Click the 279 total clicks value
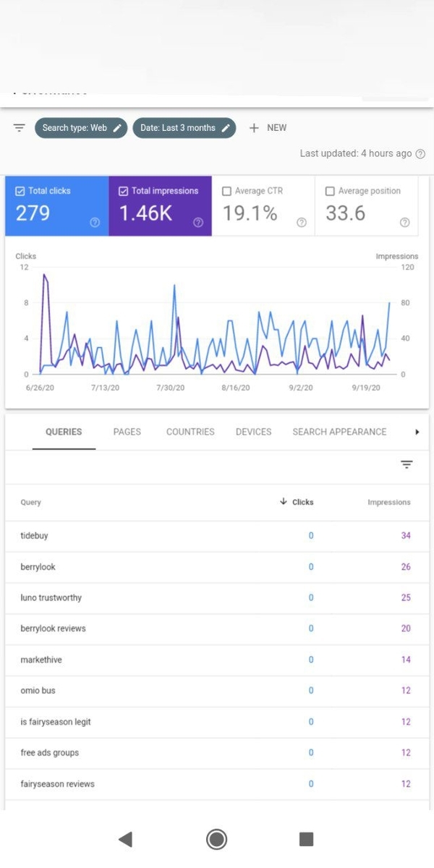The image size is (434, 868). click(x=33, y=213)
